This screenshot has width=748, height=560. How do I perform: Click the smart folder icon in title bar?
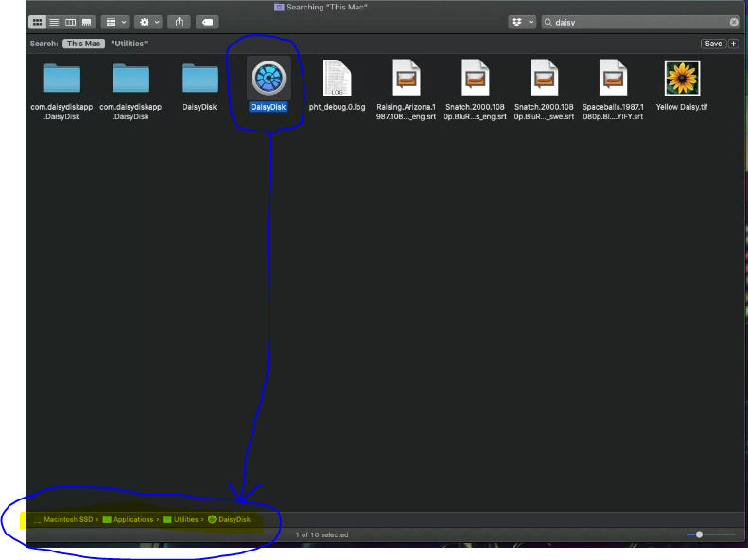click(x=279, y=8)
